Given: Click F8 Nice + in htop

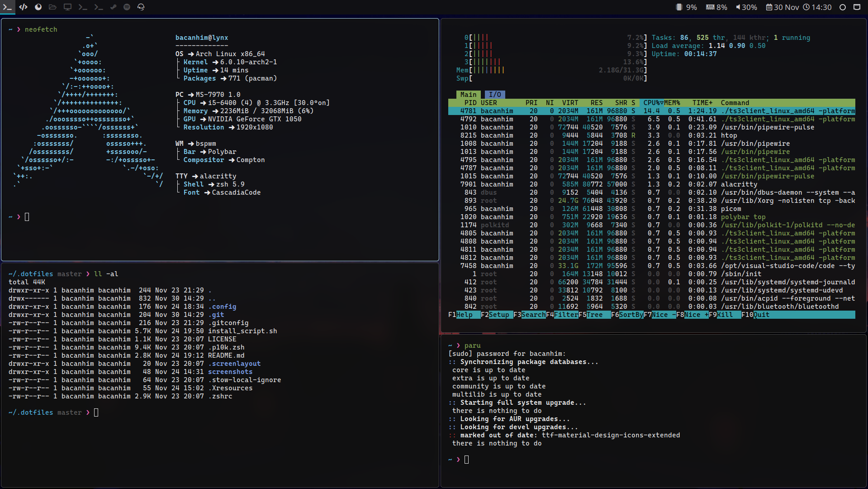Looking at the screenshot, I should click(692, 315).
